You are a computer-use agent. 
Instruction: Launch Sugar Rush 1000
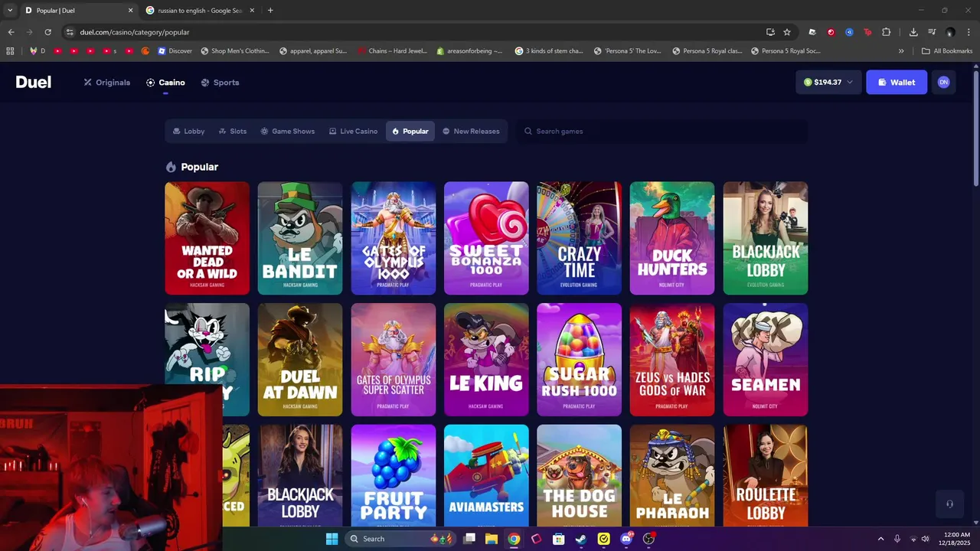580,360
